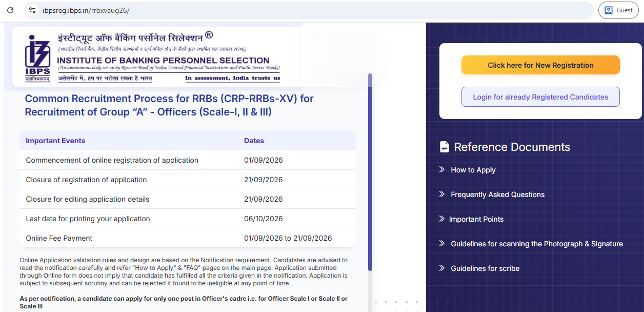The image size is (644, 312).
Task: Click the Reference Documents file icon
Action: pos(445,147)
